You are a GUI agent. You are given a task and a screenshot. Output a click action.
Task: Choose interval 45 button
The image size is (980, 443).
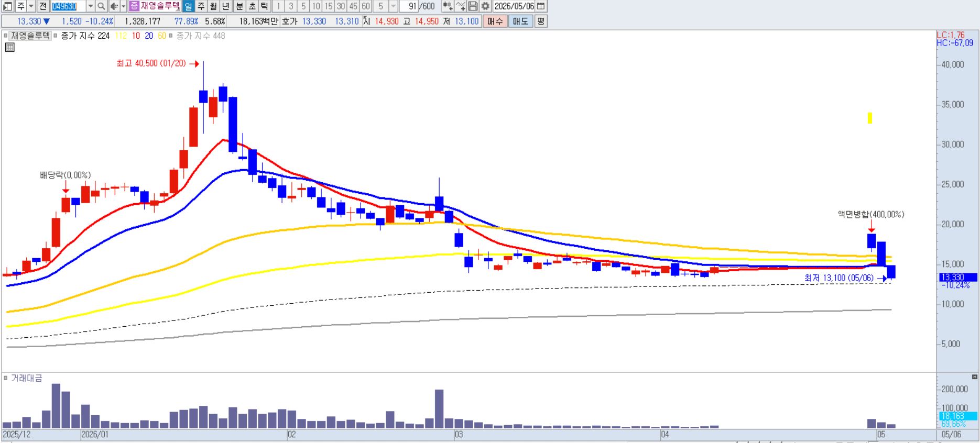pyautogui.click(x=354, y=6)
